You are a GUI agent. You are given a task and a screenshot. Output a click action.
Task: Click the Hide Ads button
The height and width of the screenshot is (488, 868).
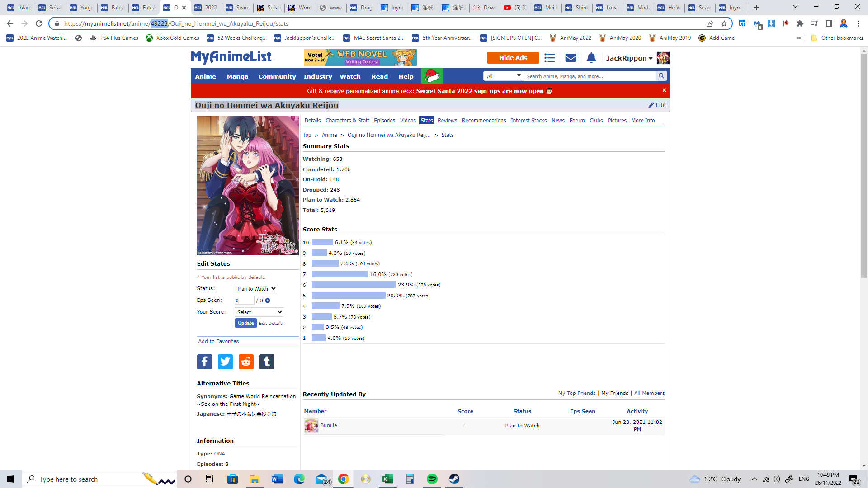[x=513, y=58]
